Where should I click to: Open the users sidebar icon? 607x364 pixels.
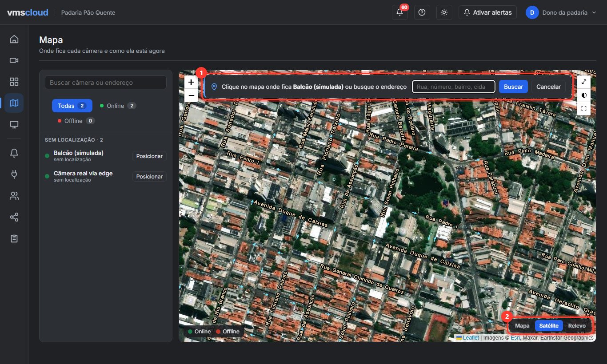coord(14,196)
